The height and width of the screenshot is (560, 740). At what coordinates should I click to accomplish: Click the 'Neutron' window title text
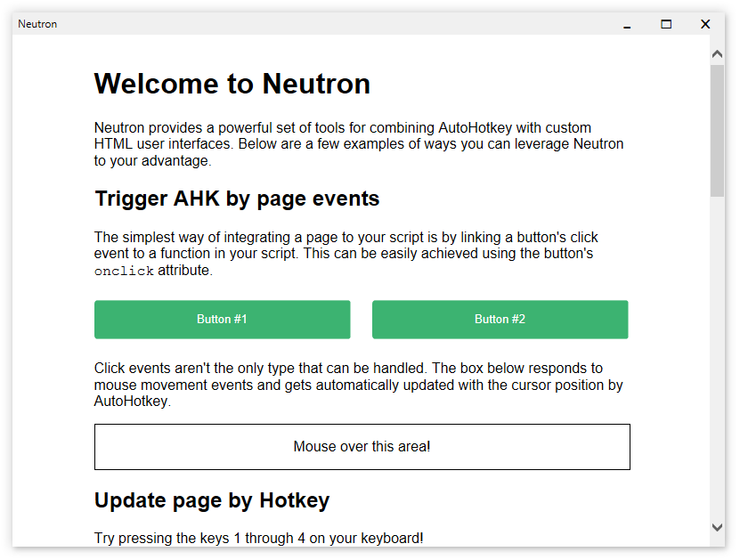point(37,24)
